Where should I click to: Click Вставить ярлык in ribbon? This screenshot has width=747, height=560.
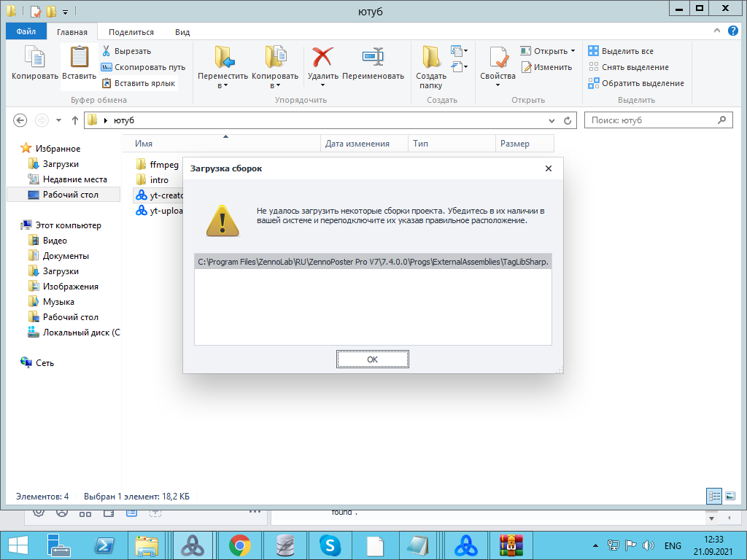(x=139, y=83)
